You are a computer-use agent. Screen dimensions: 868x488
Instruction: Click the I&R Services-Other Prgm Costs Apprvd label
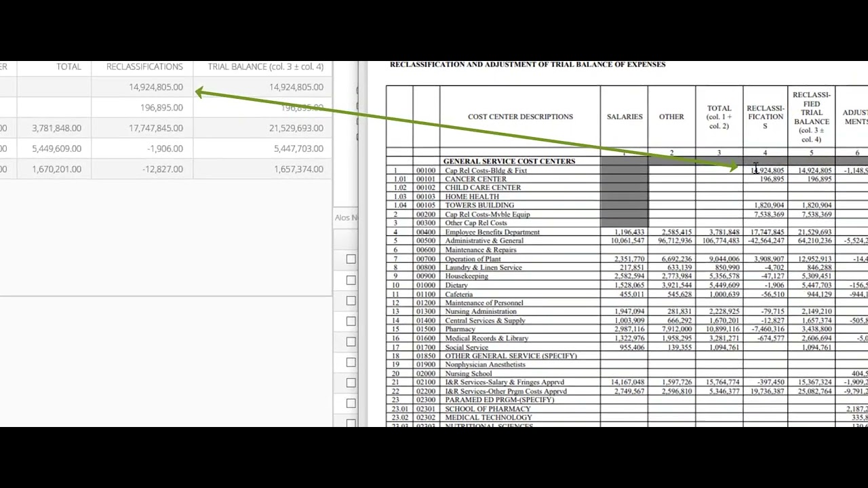click(506, 391)
